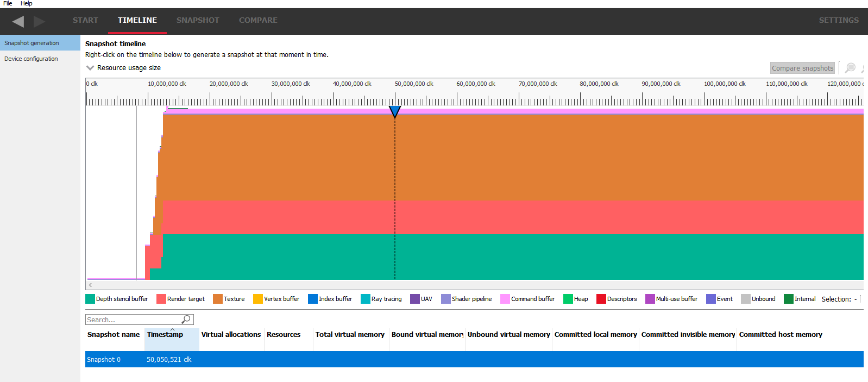Open SETTINGS in the top bar
This screenshot has width=868, height=382.
(839, 20)
